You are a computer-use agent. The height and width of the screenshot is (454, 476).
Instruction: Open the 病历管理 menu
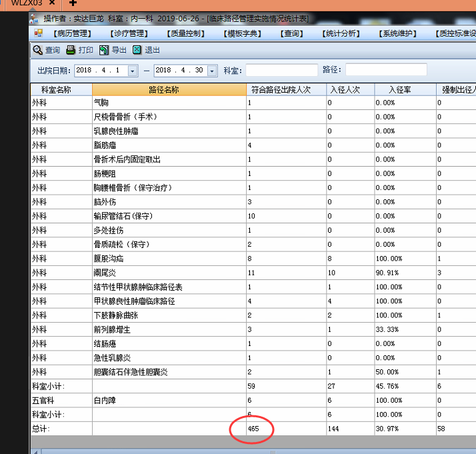point(73,33)
